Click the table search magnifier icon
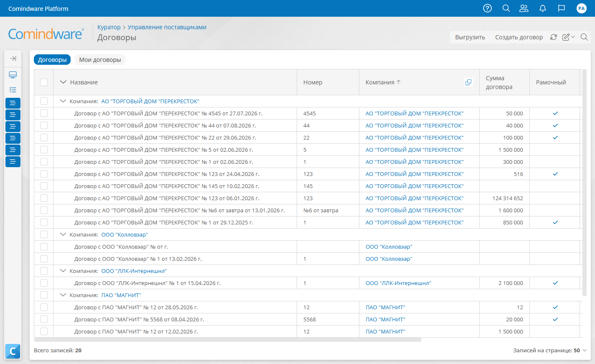 click(585, 37)
